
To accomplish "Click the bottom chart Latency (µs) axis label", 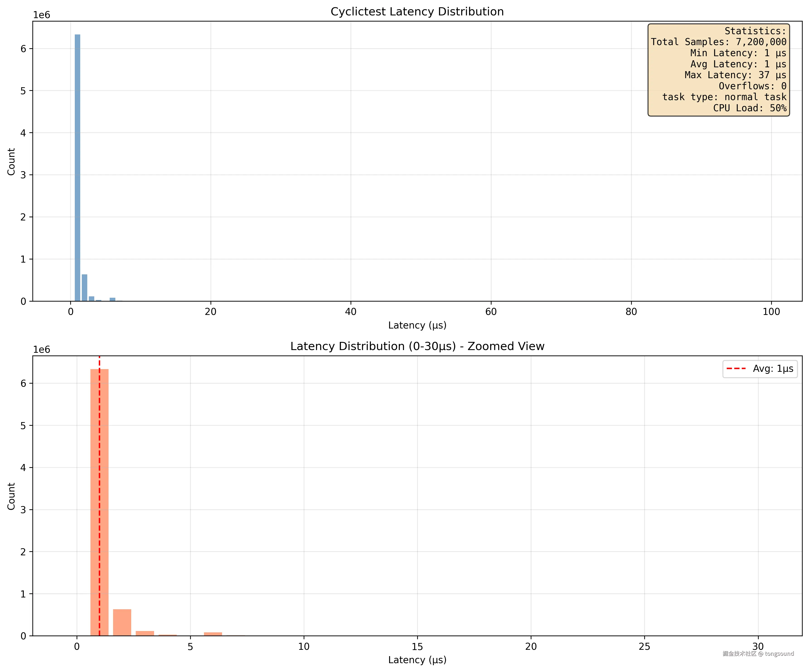I will (417, 660).
